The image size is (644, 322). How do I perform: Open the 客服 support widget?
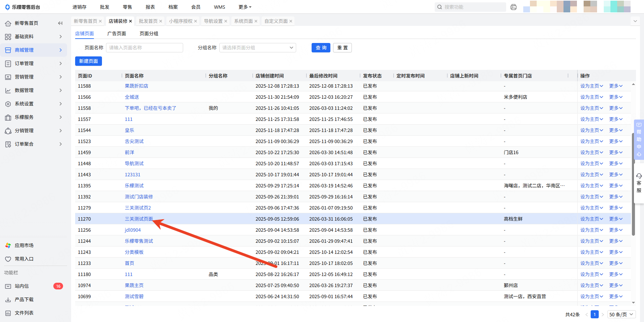[x=639, y=183]
